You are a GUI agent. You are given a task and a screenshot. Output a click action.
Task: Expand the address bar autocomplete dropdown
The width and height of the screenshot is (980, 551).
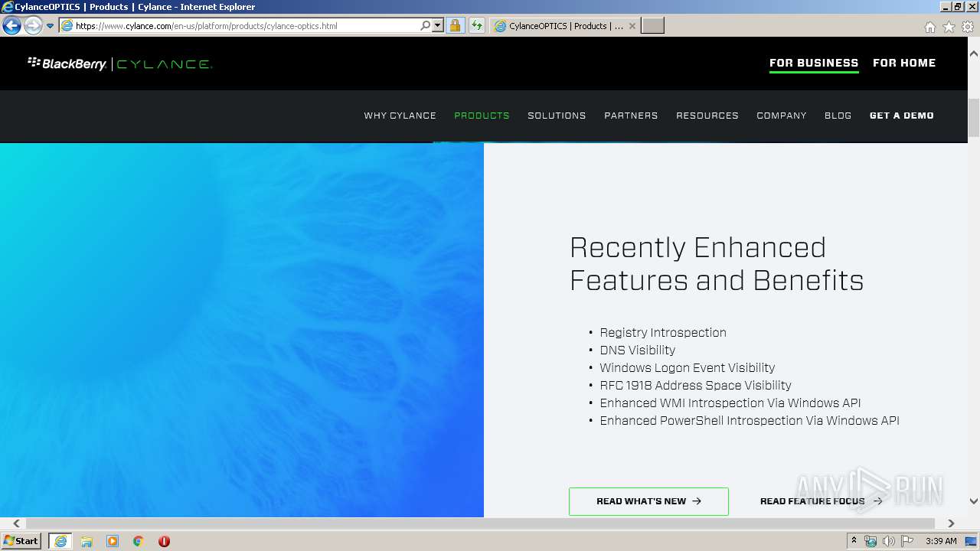point(438,25)
